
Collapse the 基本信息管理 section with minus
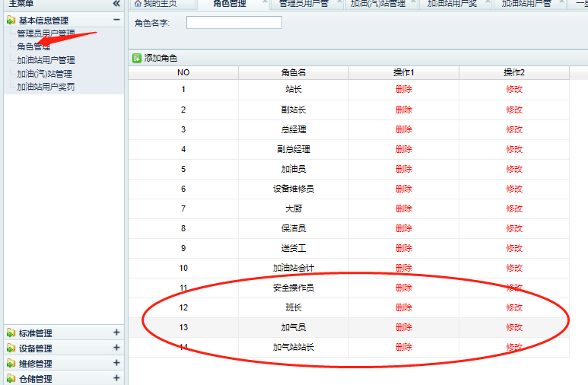point(116,21)
